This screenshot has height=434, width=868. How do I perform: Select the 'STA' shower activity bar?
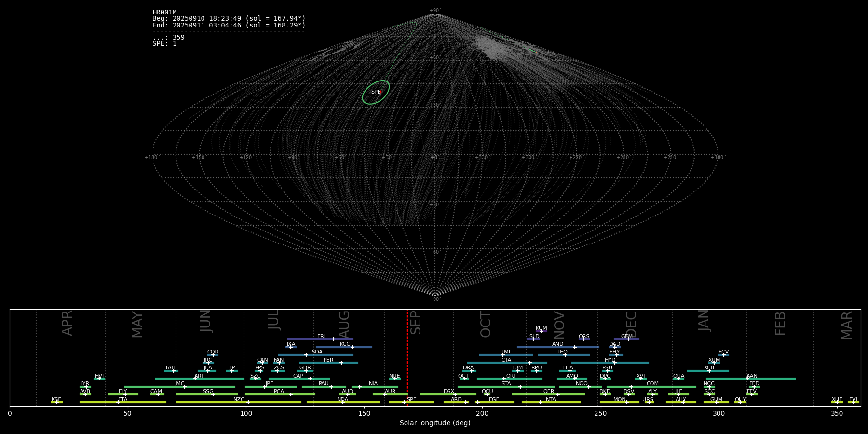coord(506,387)
